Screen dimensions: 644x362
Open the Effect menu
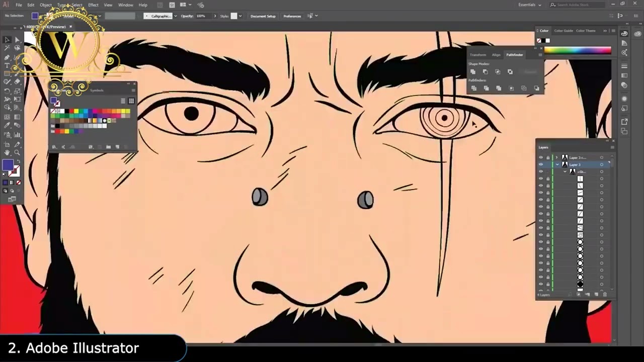[x=93, y=5]
